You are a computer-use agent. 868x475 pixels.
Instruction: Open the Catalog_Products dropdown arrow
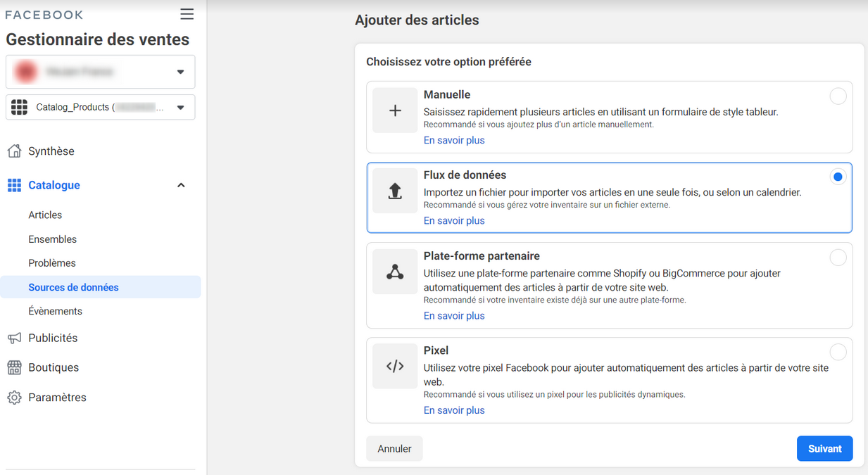click(x=180, y=108)
